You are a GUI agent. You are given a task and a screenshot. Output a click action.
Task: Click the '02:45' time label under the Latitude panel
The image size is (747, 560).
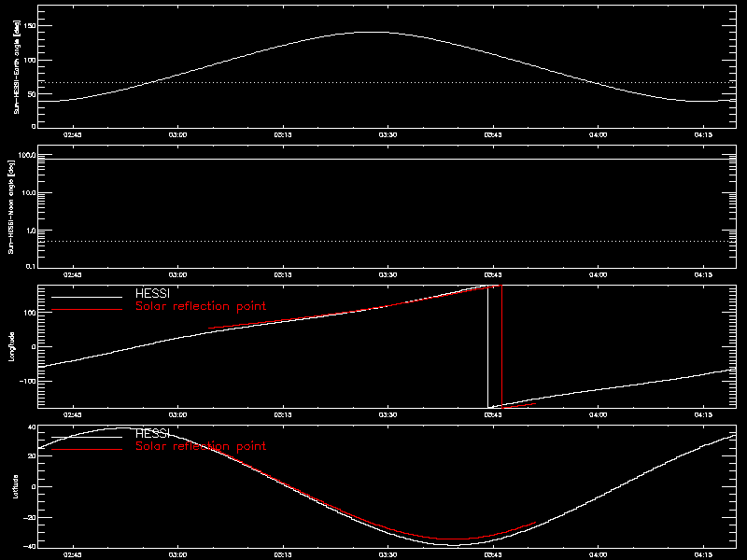tap(73, 554)
